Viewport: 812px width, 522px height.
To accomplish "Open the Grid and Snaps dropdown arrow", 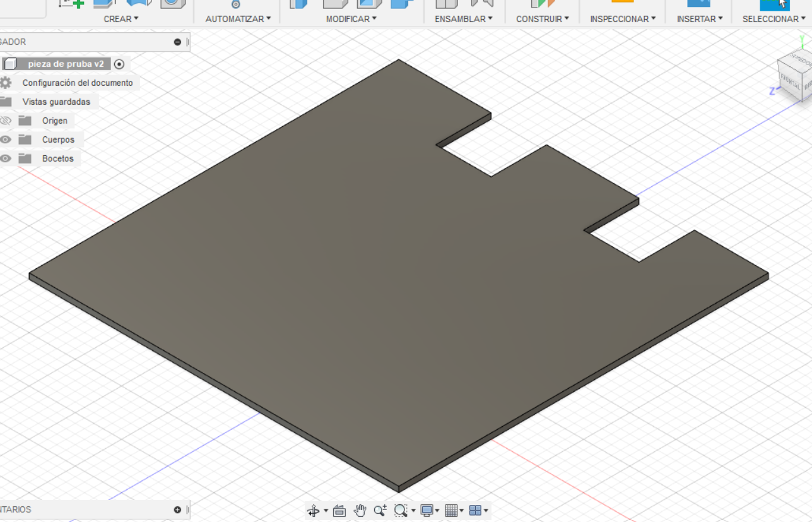I will pyautogui.click(x=462, y=511).
